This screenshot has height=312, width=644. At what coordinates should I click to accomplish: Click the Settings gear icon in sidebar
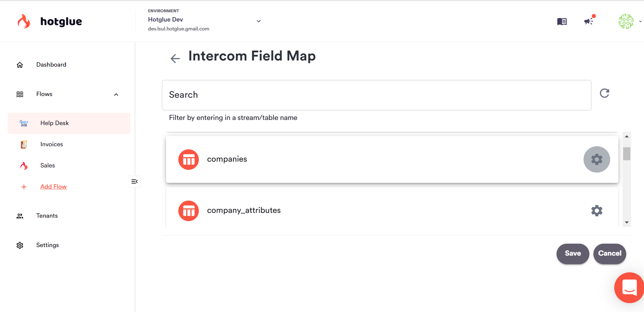[x=20, y=245]
